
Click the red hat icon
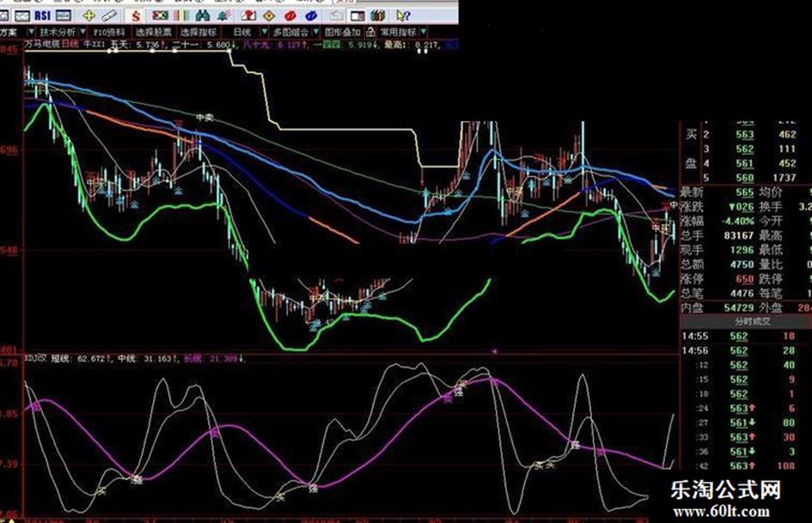[248, 15]
